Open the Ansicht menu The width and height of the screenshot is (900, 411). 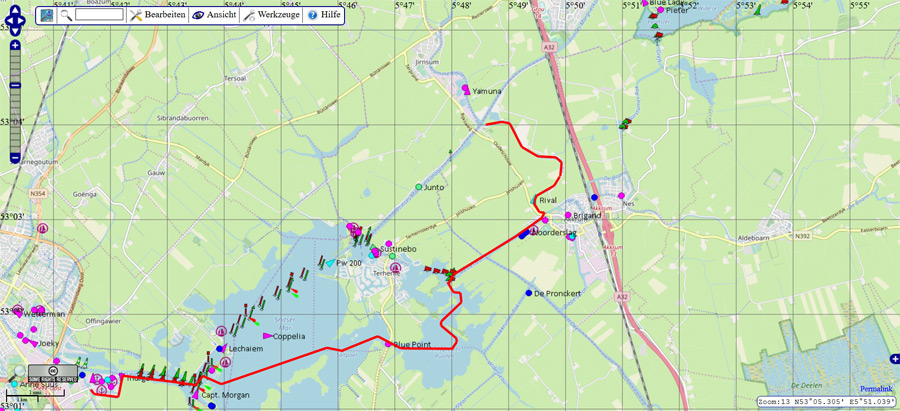click(214, 15)
